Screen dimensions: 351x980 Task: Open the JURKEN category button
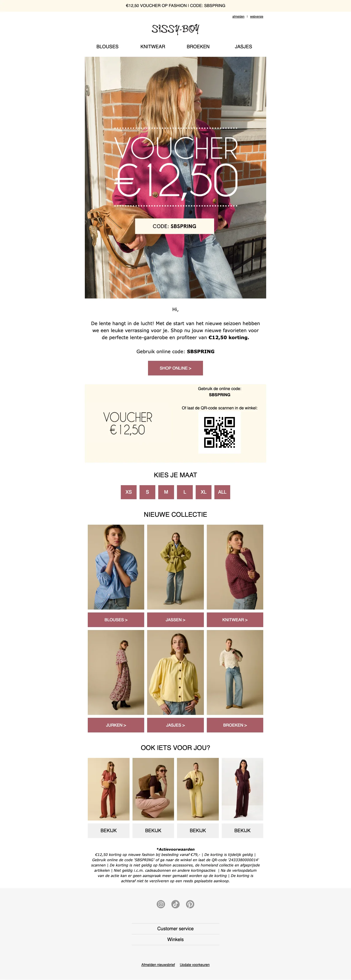[x=116, y=725]
